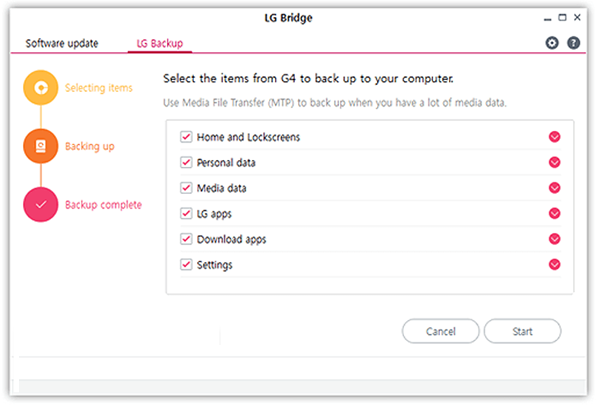
Task: Switch to the Software update tab
Action: tap(63, 44)
